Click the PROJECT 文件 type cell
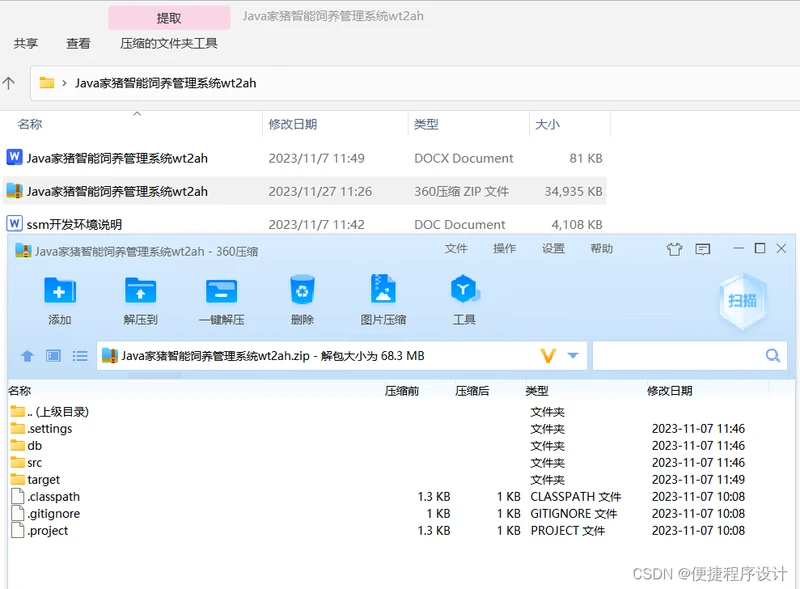 coord(567,530)
